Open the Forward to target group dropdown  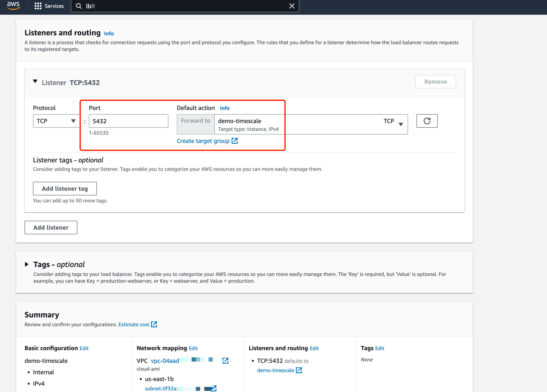point(400,124)
